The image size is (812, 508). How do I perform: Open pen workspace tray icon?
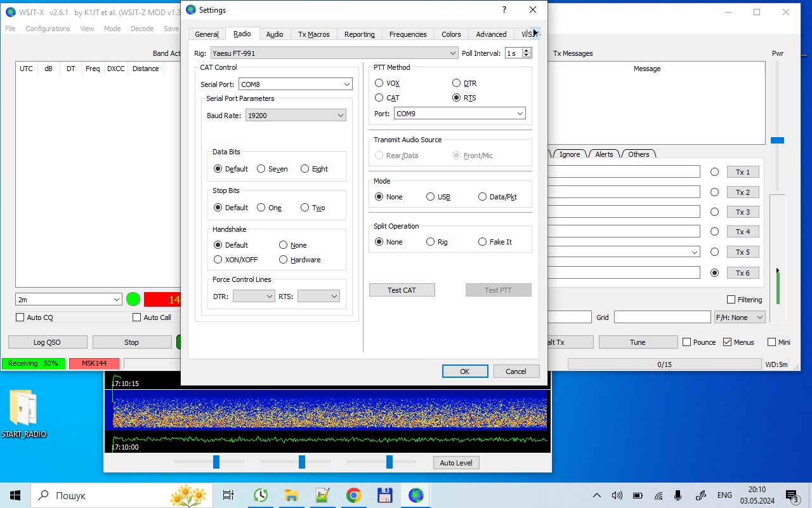[701, 495]
